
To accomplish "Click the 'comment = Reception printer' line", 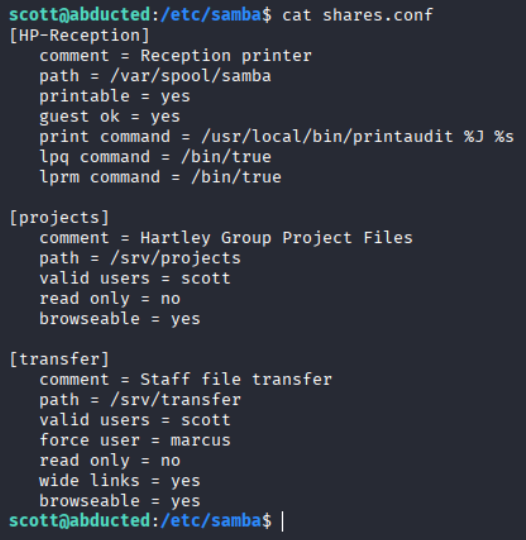I will [x=175, y=56].
